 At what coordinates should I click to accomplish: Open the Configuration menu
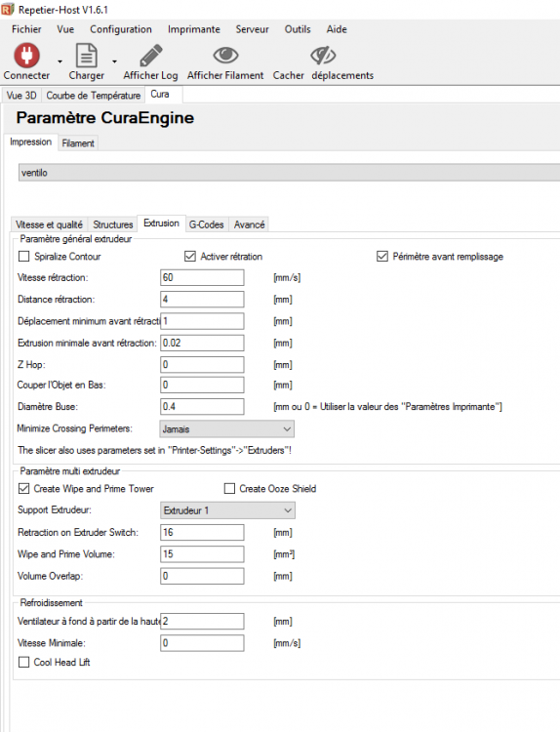(121, 29)
